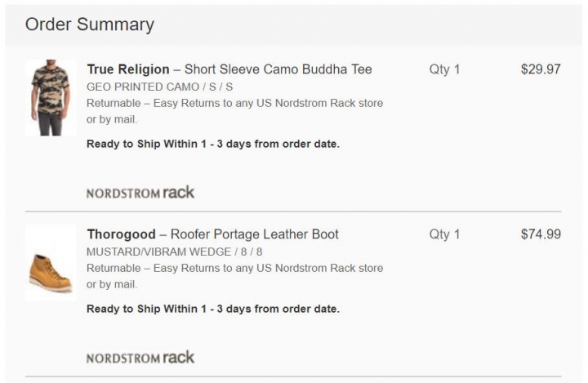Open the camo tee product thumbnail
This screenshot has width=588, height=383.
tap(51, 97)
